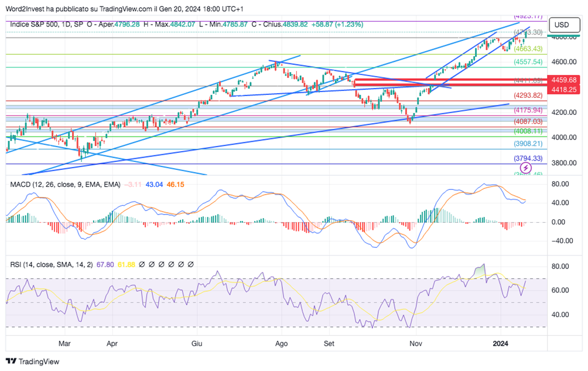
Task: Click the 4600.00 price axis label
Action: (564, 62)
